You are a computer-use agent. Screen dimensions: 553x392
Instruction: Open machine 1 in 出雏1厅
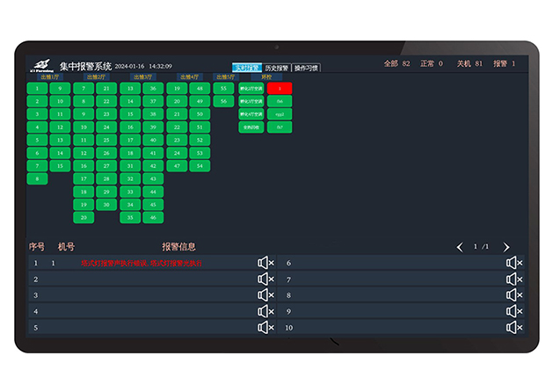(38, 89)
